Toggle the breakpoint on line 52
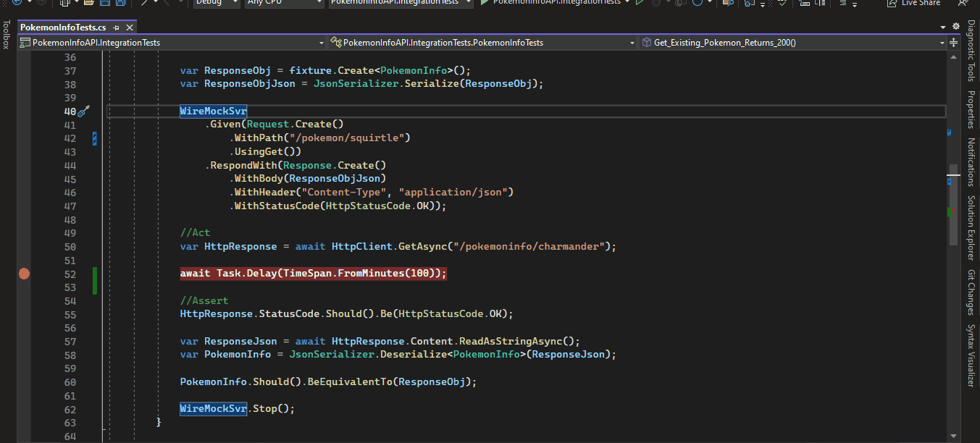The image size is (980, 443). (x=24, y=274)
